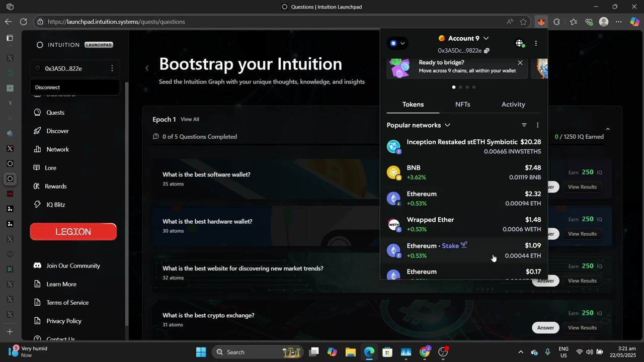Click the taskbar Search box

pyautogui.click(x=259, y=352)
